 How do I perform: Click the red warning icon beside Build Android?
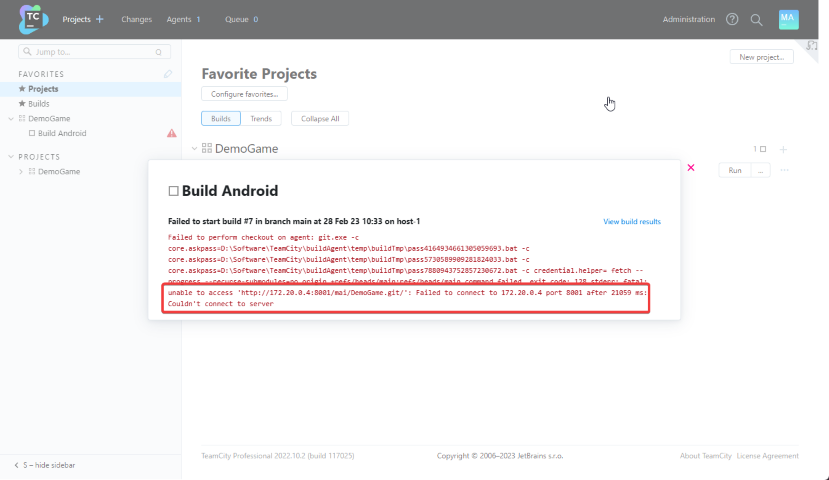[x=171, y=133]
